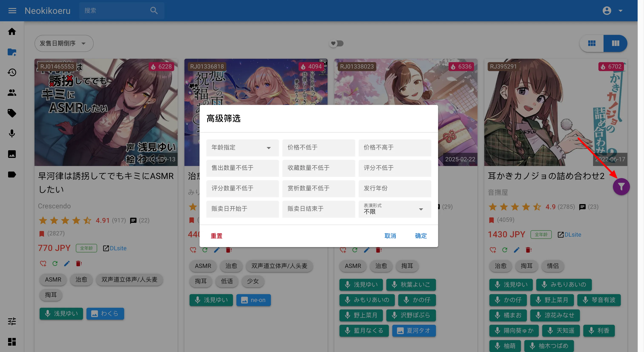
Task: Open the account dropdown arrow
Action: click(x=621, y=10)
